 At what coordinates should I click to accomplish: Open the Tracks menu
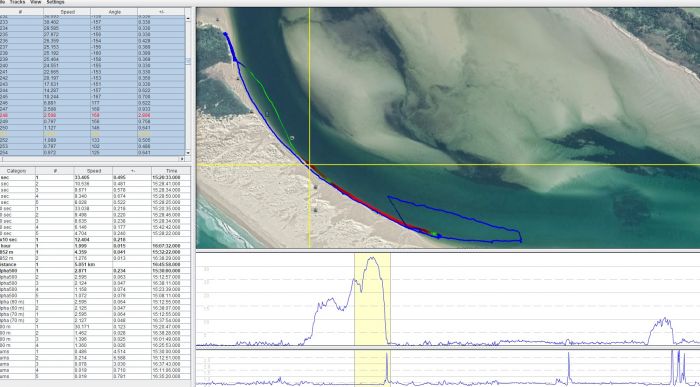point(17,2)
